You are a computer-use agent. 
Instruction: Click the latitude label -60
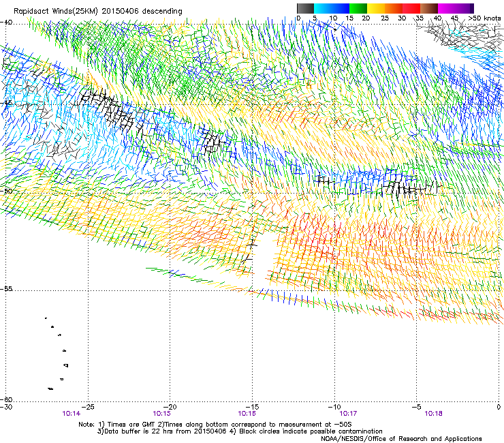click(6, 399)
